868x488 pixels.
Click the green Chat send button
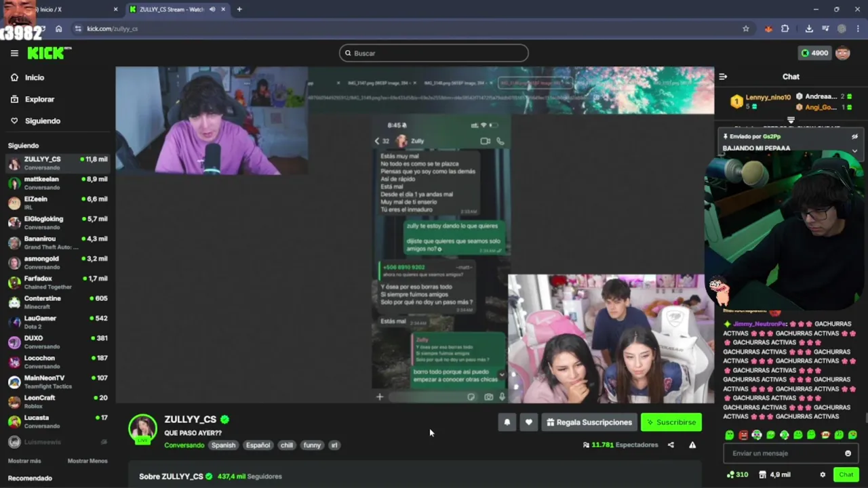[x=846, y=475]
